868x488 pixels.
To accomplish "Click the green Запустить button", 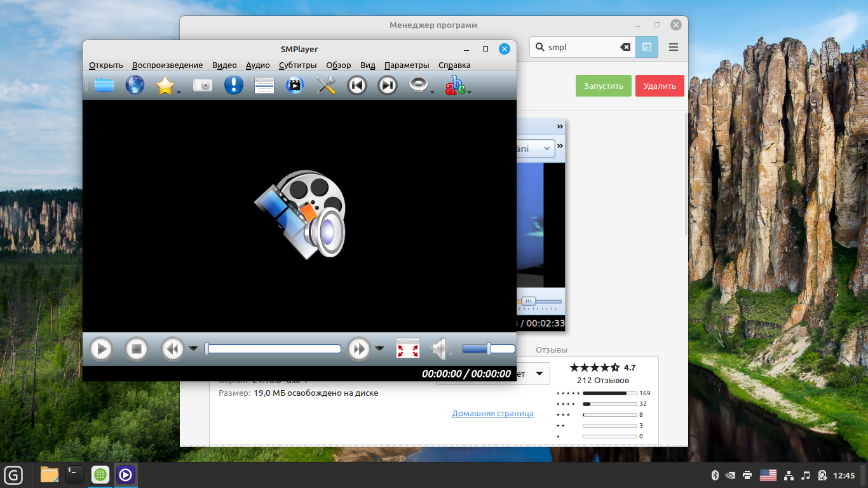I will [604, 86].
